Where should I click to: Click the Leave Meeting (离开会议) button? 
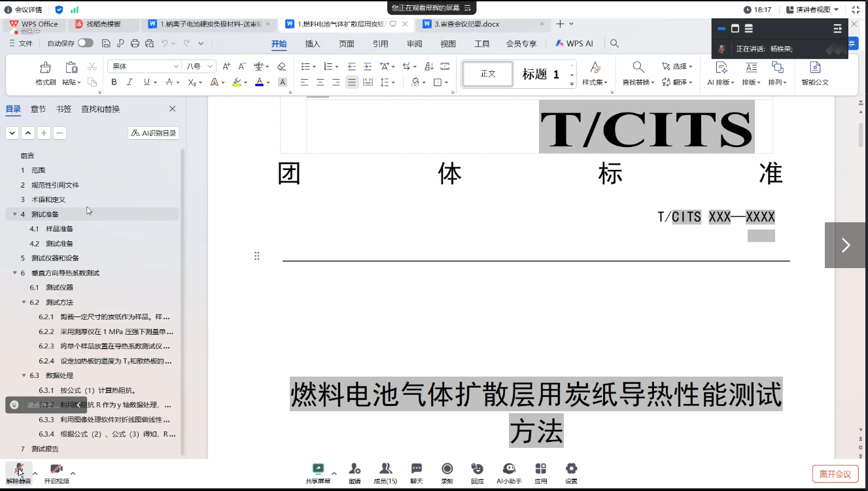[835, 474]
